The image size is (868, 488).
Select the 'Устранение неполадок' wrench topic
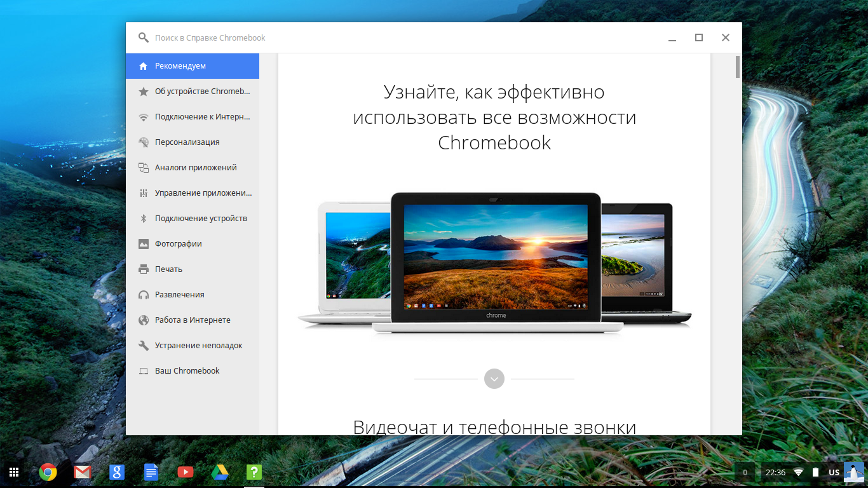click(x=193, y=346)
